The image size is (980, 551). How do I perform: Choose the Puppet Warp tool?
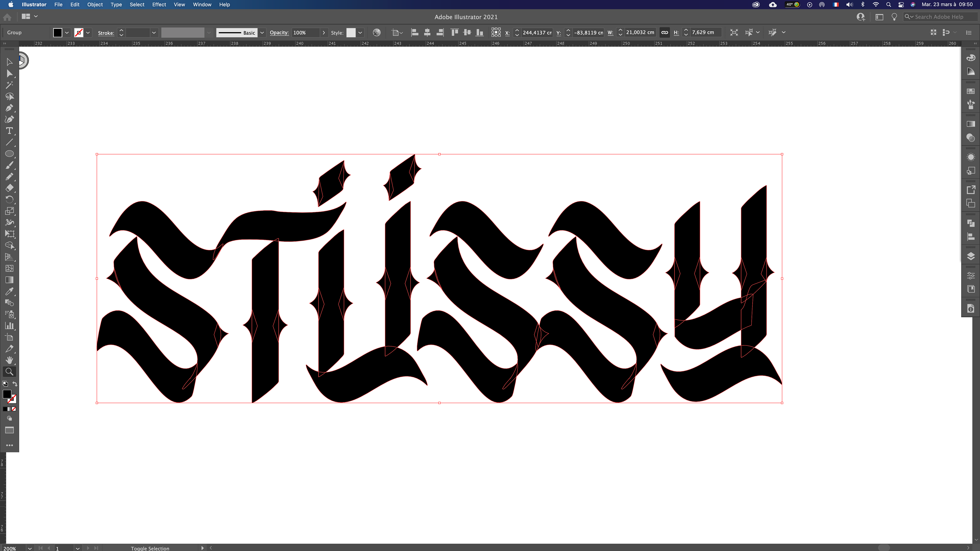9,222
